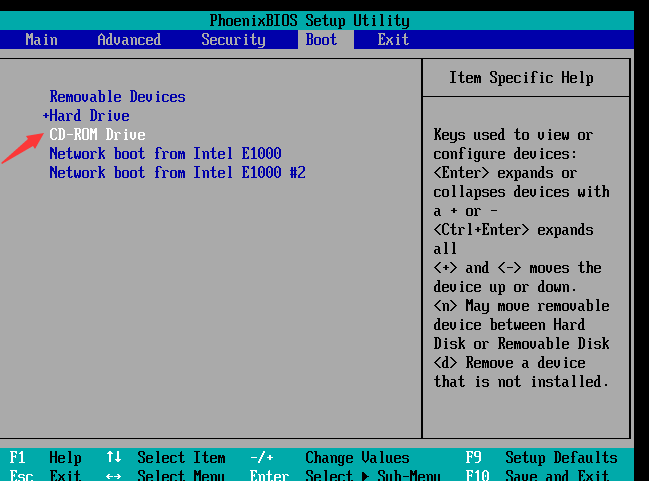Click the Sub-Menu triangle arrow icon

[365, 476]
